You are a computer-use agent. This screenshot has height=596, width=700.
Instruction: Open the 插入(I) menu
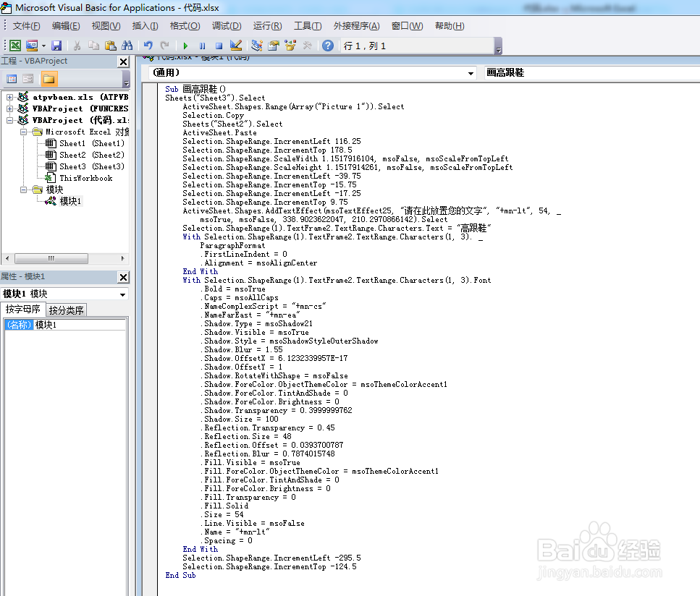[145, 26]
